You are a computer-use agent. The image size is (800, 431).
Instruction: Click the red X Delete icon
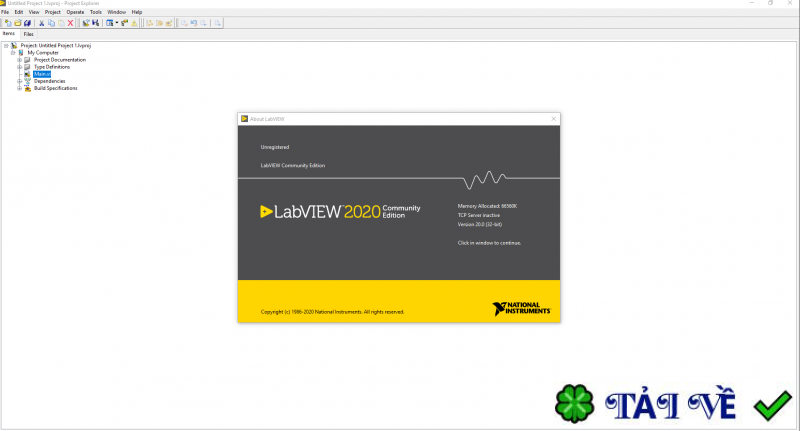click(70, 23)
